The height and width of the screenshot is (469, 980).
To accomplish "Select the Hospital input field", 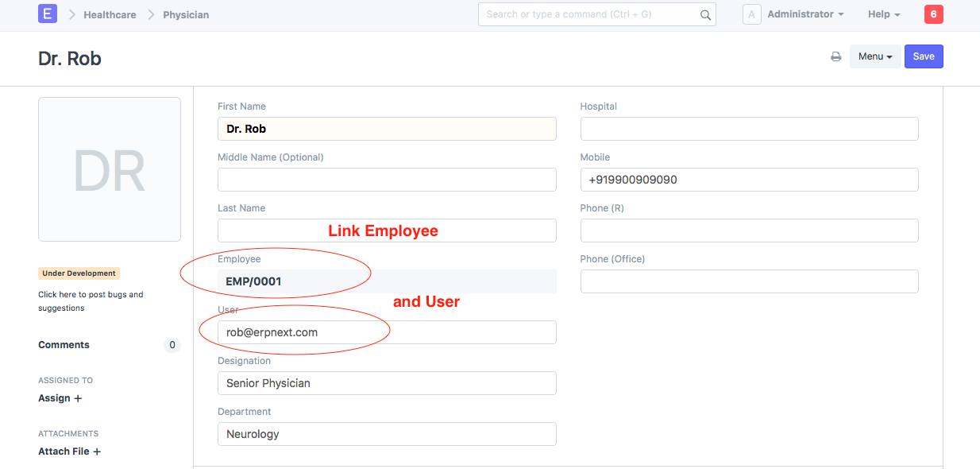I will (749, 129).
